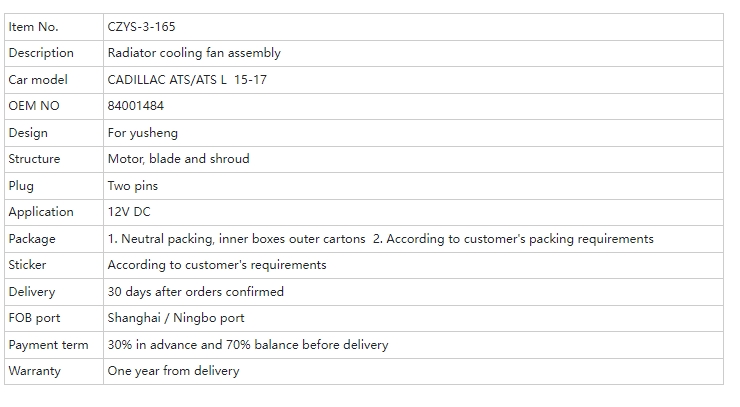The width and height of the screenshot is (740, 407).
Task: Click the 'Car model' row label
Action: tap(38, 80)
